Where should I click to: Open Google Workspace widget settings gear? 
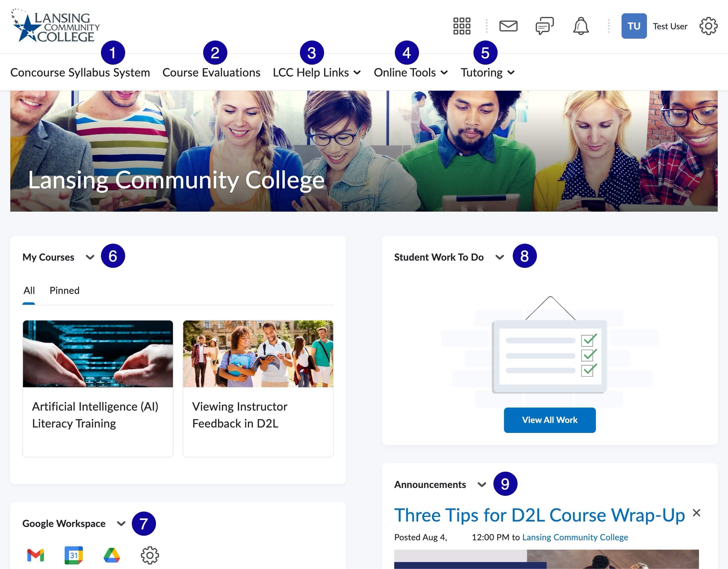pos(150,555)
